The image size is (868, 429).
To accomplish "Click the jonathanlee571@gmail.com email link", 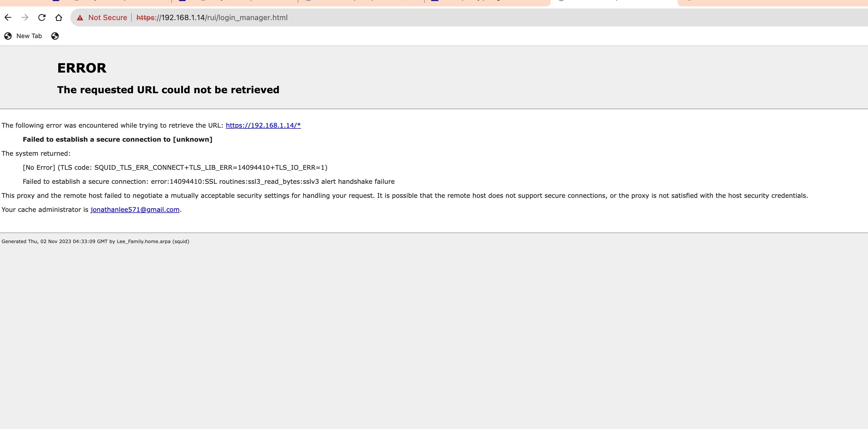I will point(135,210).
